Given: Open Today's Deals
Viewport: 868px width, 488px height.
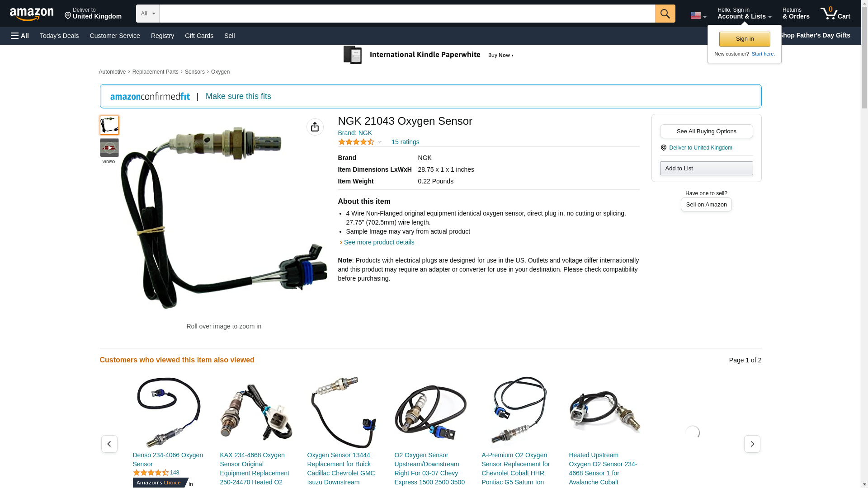Looking at the screenshot, I should tap(59, 36).
